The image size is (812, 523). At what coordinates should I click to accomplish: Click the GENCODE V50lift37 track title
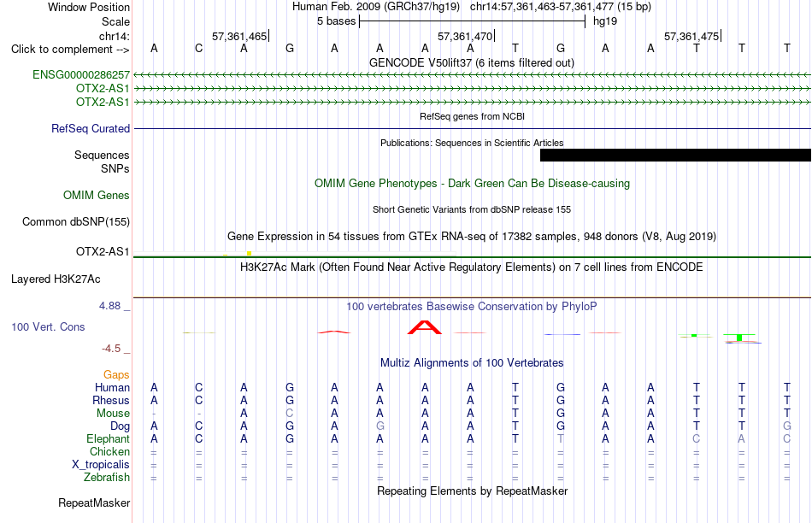click(472, 62)
